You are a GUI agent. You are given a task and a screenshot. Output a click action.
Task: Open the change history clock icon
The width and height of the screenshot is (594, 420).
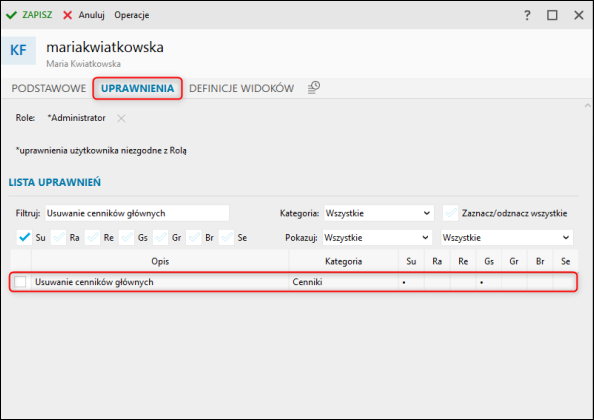314,87
